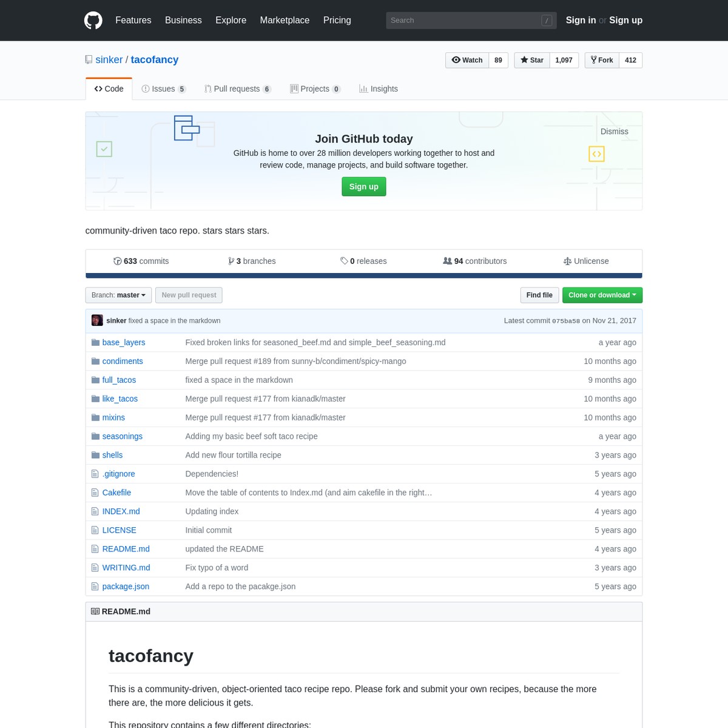This screenshot has width=728, height=728.
Task: Click the seasonings folder icon
Action: coord(95,436)
